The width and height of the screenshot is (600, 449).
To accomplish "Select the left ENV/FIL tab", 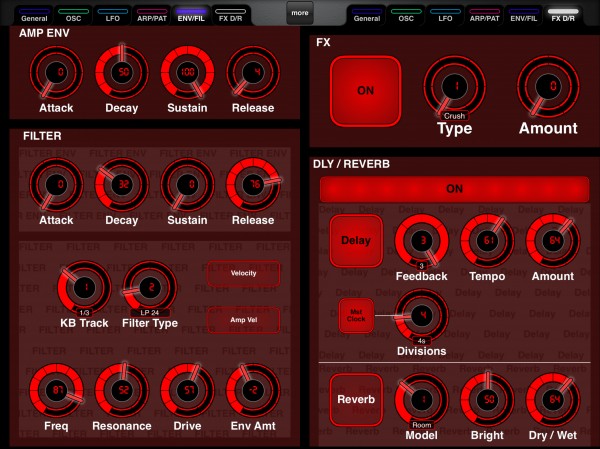I will [191, 15].
